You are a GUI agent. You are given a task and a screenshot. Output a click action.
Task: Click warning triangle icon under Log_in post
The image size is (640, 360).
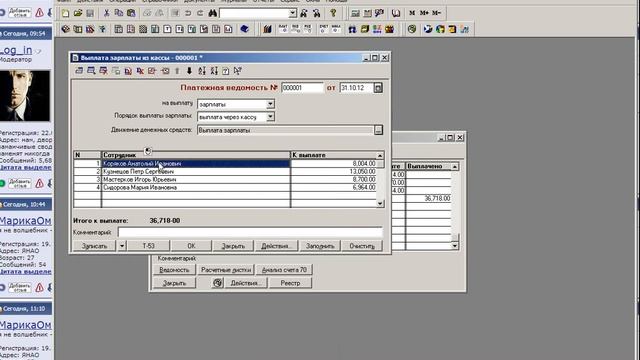click(x=39, y=184)
